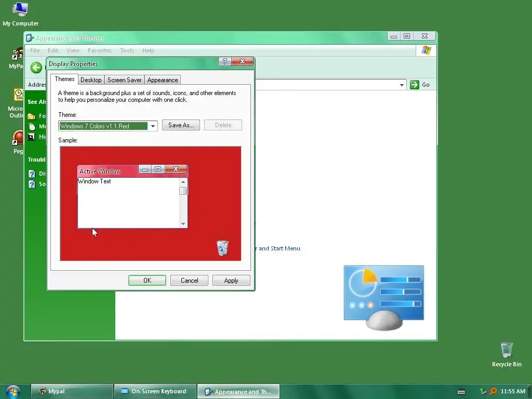The height and width of the screenshot is (399, 532).
Task: Switch to On-Screen Keyboard taskbar button
Action: click(155, 392)
